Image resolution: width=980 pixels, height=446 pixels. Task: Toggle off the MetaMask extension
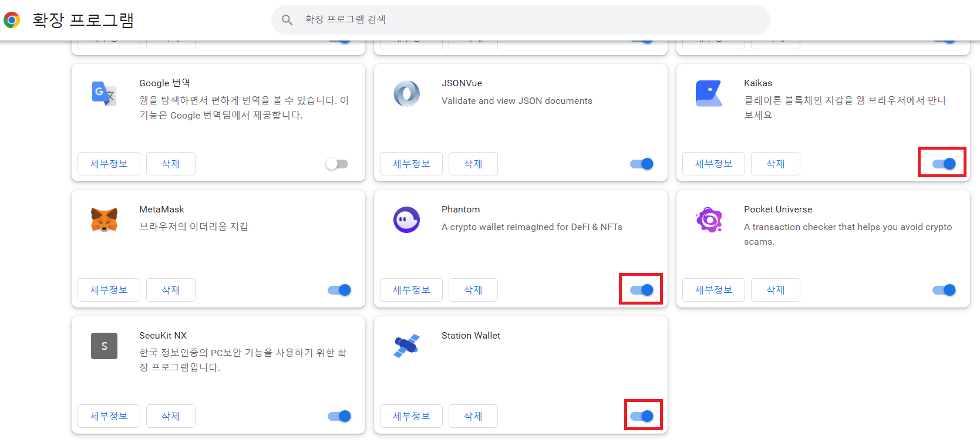[x=339, y=290]
